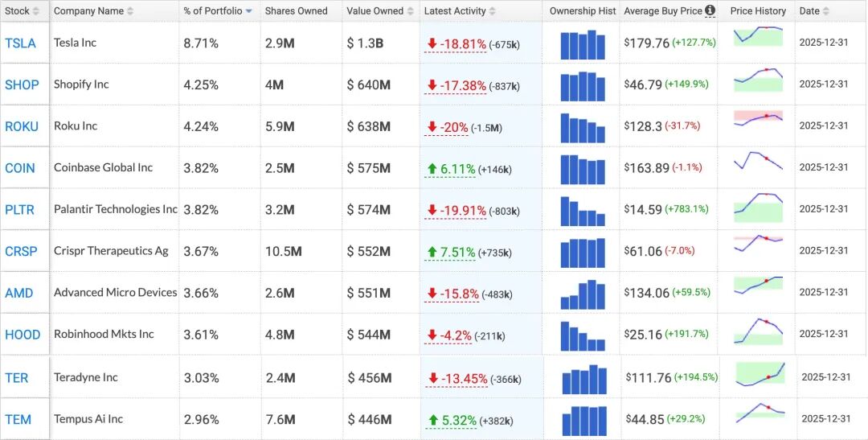Open AMD ownership history bar chart
This screenshot has height=440, width=868.
[x=583, y=294]
